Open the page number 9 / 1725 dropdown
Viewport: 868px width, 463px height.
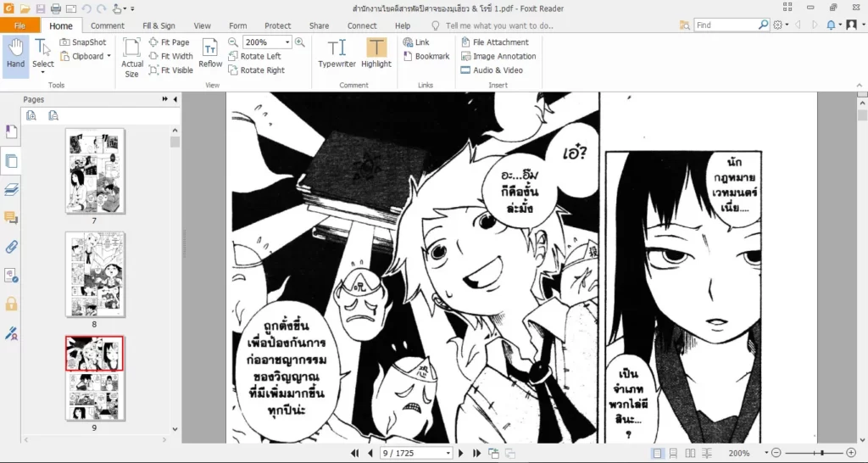click(x=448, y=453)
